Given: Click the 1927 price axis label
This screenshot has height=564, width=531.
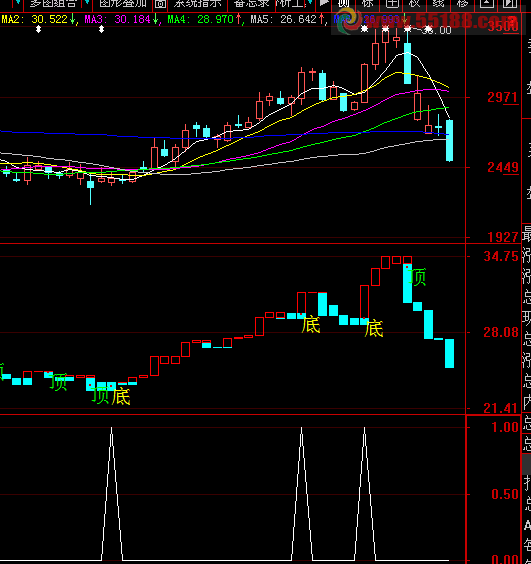Looking at the screenshot, I should click(503, 237).
